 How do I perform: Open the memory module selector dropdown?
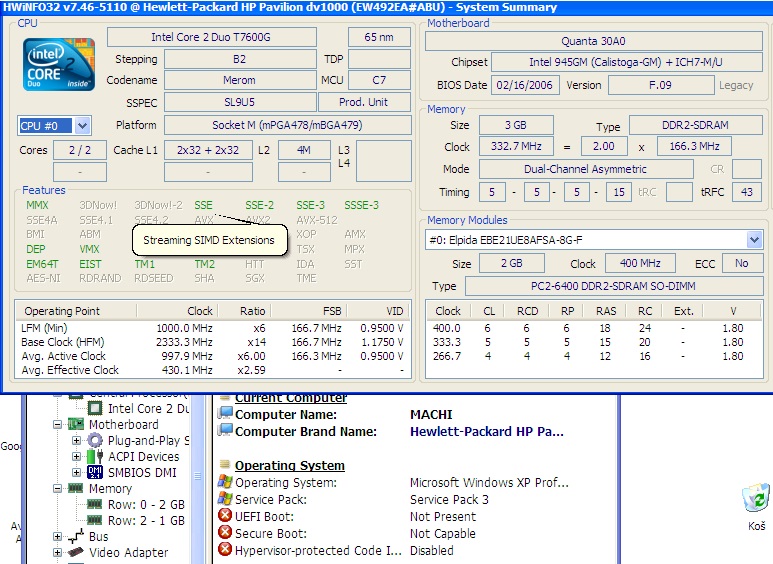coord(754,240)
